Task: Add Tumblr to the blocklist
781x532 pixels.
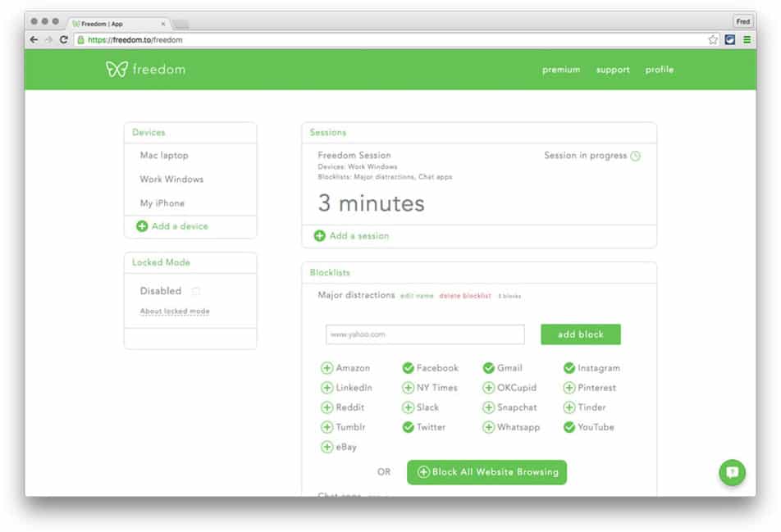Action: [327, 427]
